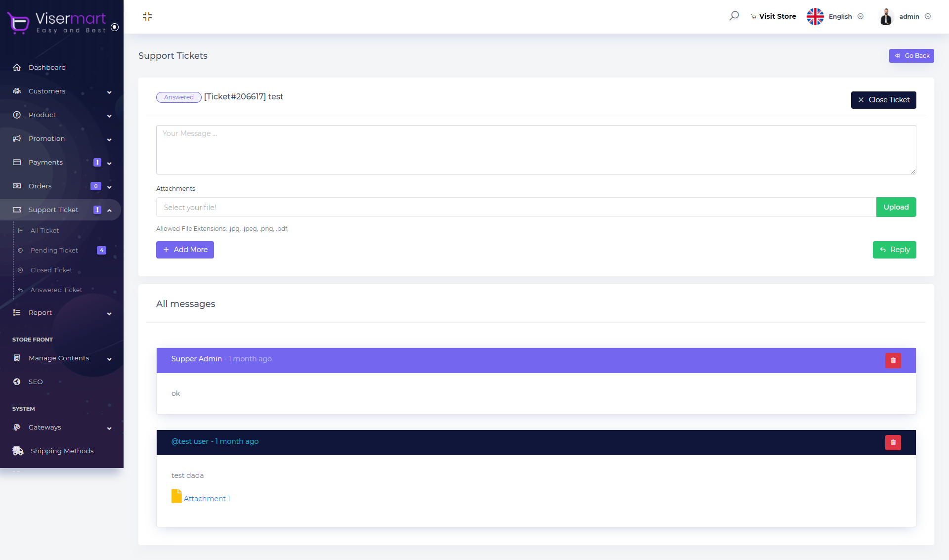This screenshot has height=560, width=949.
Task: Toggle the sidebar pin radio button
Action: pyautogui.click(x=115, y=27)
